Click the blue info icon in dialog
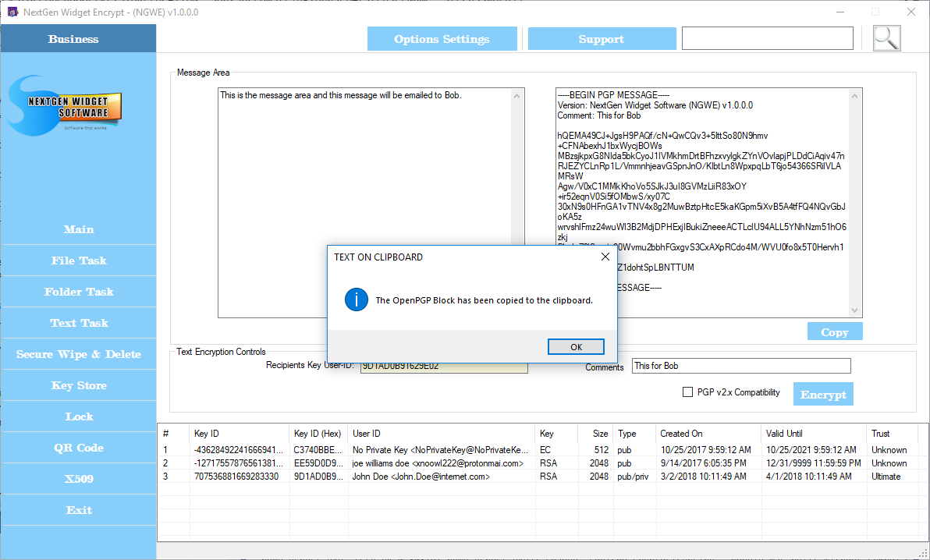Image resolution: width=930 pixels, height=560 pixels. [357, 300]
